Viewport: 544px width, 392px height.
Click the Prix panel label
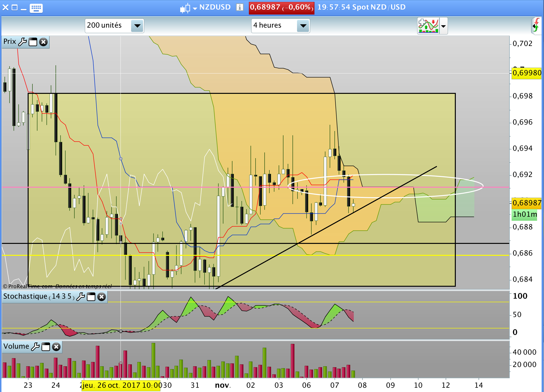(x=10, y=41)
